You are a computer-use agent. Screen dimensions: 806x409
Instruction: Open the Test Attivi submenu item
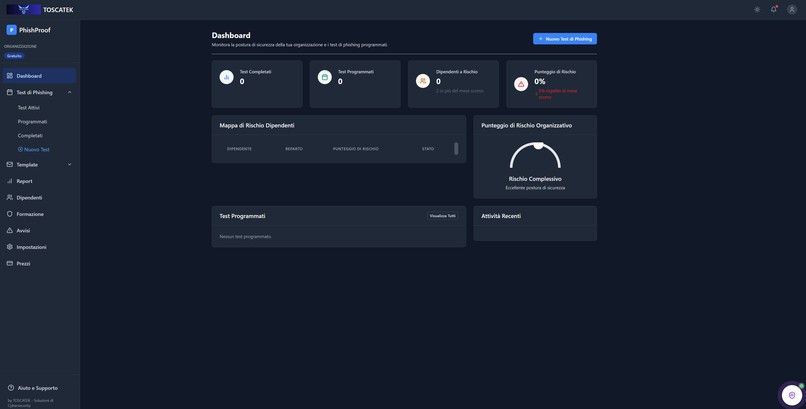tap(29, 108)
